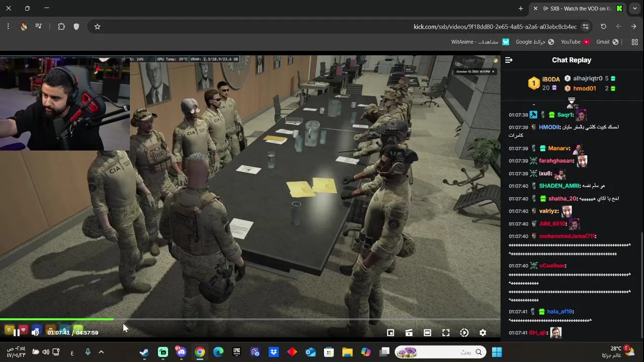
Task: Bookmark this page with the star
Action: [x=98, y=27]
